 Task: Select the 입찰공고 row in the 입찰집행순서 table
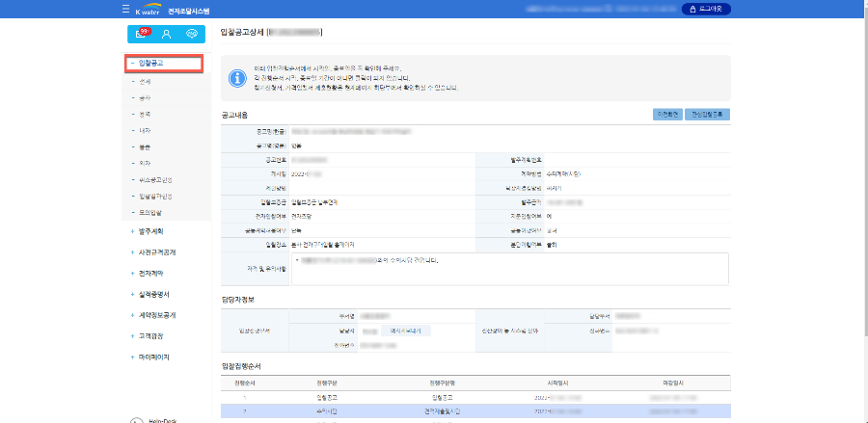pyautogui.click(x=475, y=397)
